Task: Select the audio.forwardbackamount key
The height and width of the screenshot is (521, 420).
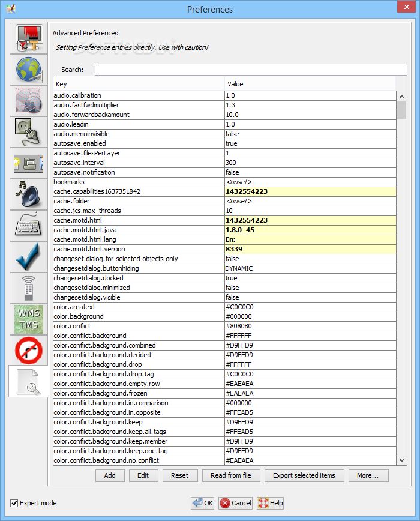Action: tap(139, 115)
